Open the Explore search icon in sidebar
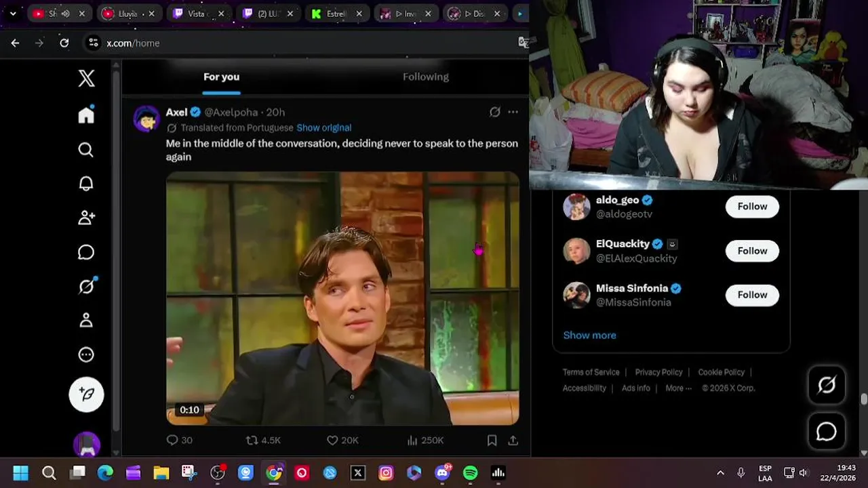The height and width of the screenshot is (488, 868). (86, 149)
